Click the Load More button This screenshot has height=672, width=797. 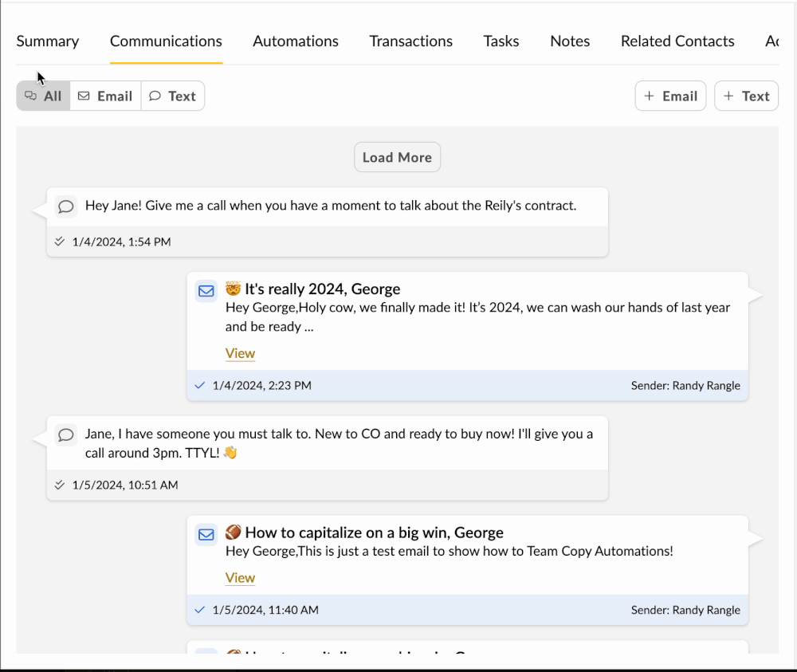(397, 156)
